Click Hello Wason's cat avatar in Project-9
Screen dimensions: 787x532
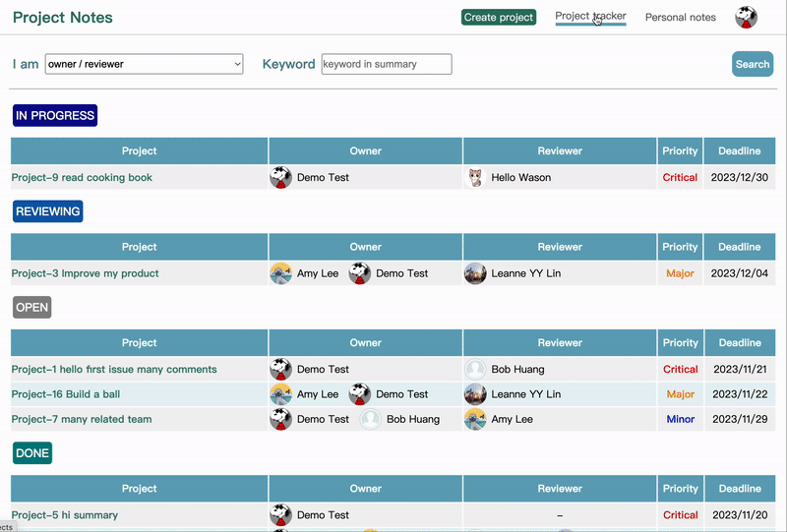point(475,178)
